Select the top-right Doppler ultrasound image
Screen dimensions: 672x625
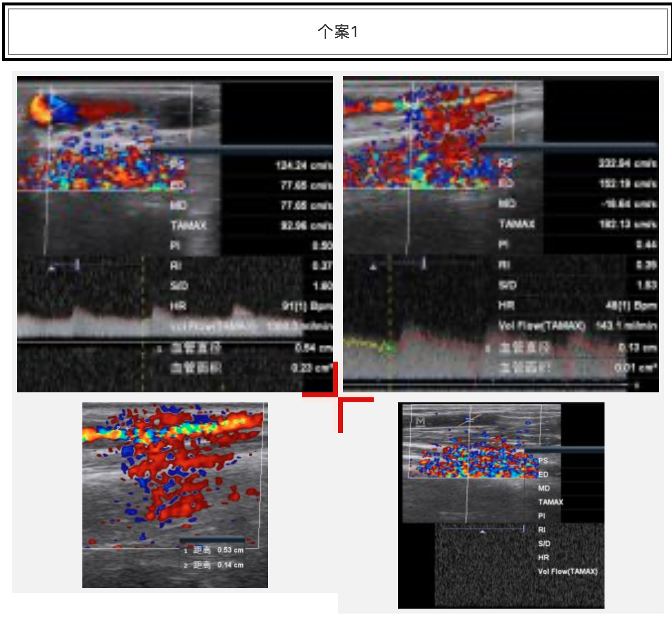click(501, 234)
